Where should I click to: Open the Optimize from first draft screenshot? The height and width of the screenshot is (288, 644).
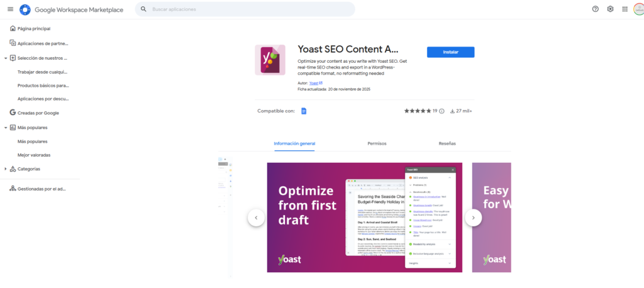point(365,218)
